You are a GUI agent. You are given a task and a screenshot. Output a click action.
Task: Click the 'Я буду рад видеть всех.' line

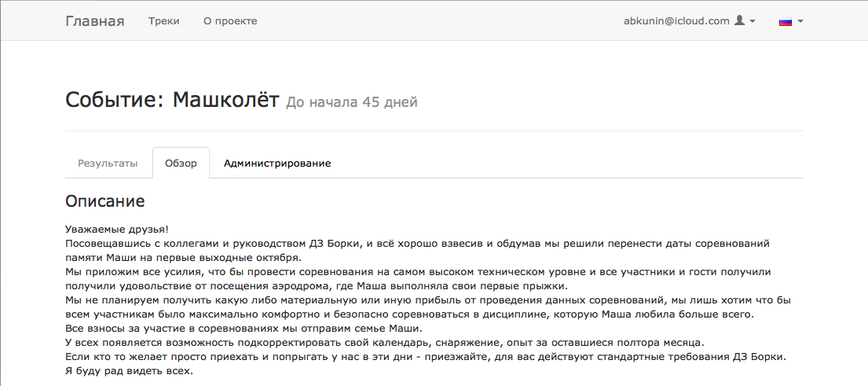coord(129,372)
